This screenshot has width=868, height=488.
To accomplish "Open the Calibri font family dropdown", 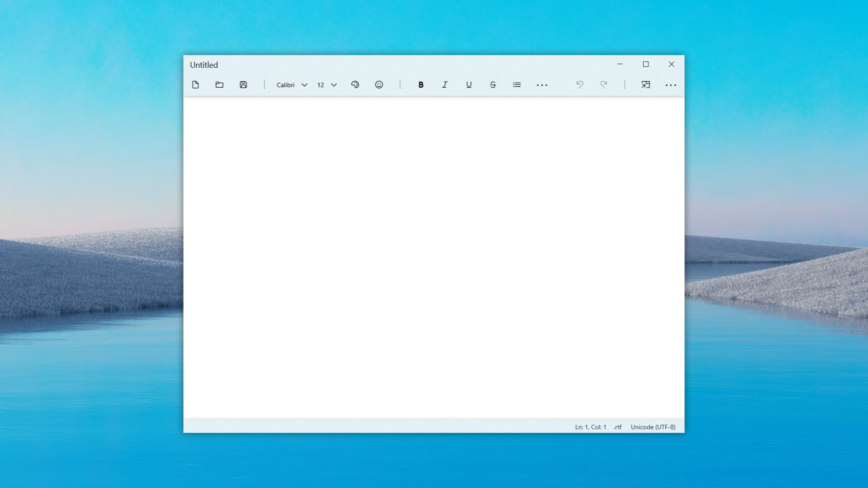I will coord(291,84).
